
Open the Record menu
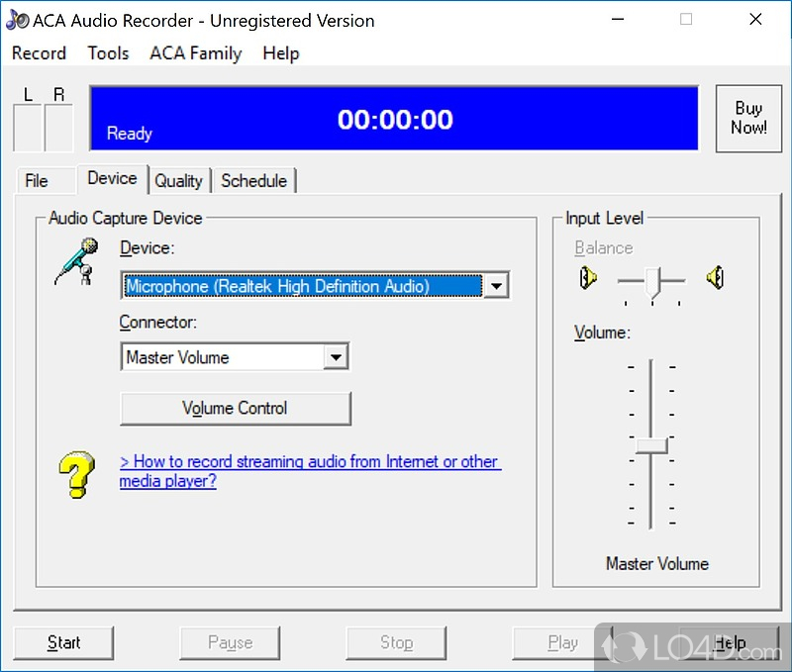(39, 53)
